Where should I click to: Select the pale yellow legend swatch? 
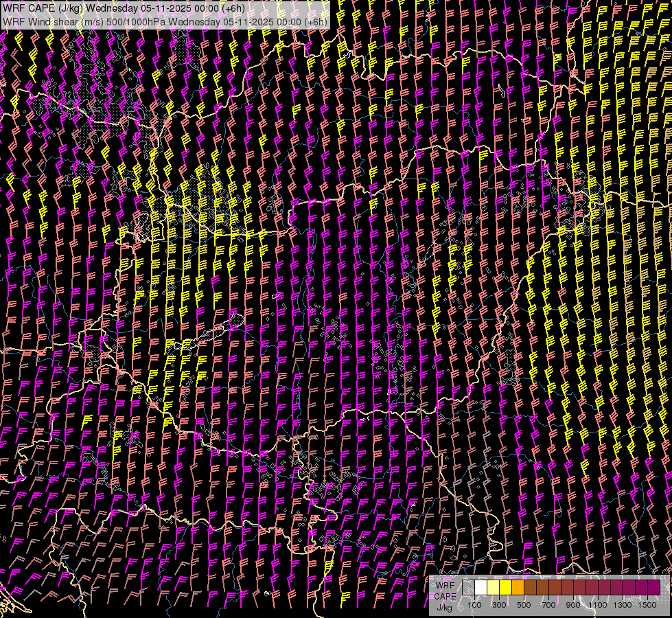point(494,587)
